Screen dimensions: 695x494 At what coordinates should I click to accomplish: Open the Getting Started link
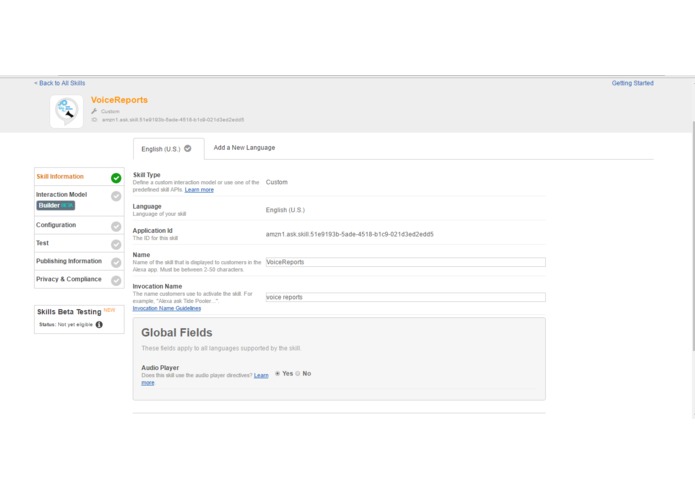(633, 83)
